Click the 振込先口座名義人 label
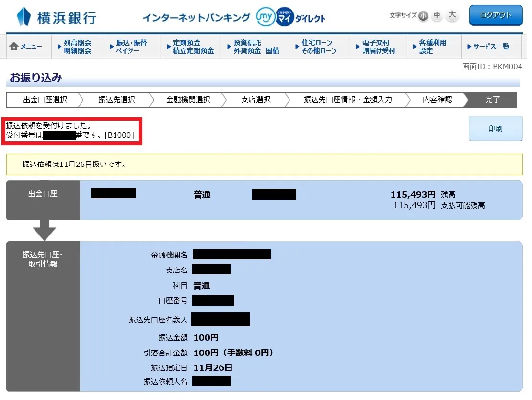Screen dimensions: 532x400 158,319
